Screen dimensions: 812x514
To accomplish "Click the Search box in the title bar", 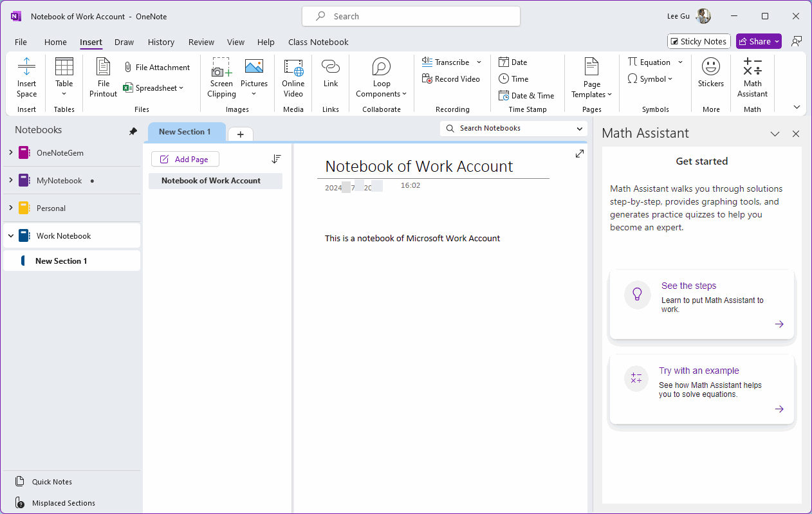I will point(411,17).
